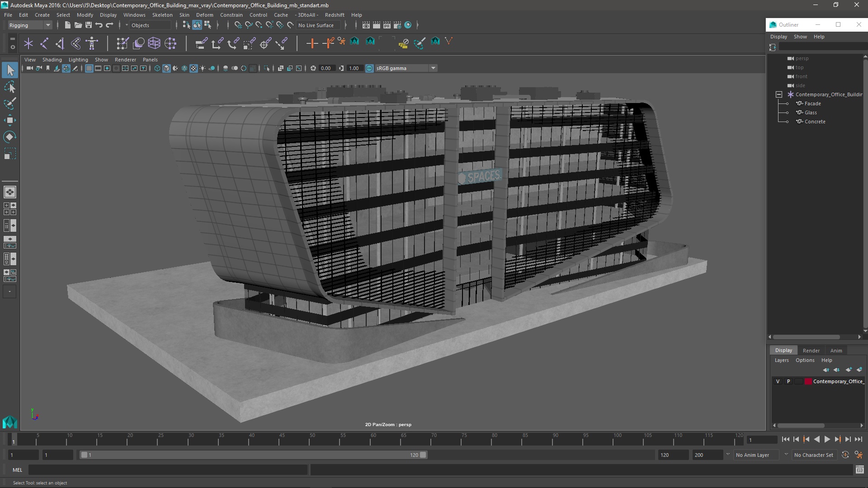Choose the Move tool
Screen dimensions: 868x488
[10, 120]
